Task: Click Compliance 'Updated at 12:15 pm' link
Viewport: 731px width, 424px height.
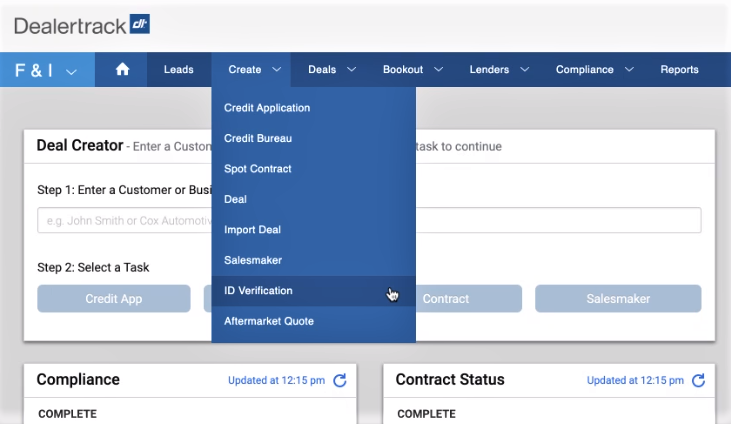Action: click(x=276, y=381)
